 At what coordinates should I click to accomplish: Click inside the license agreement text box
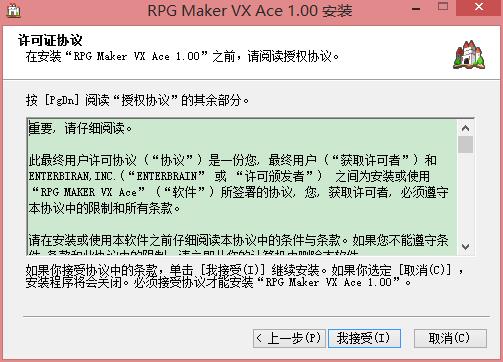tap(242, 187)
